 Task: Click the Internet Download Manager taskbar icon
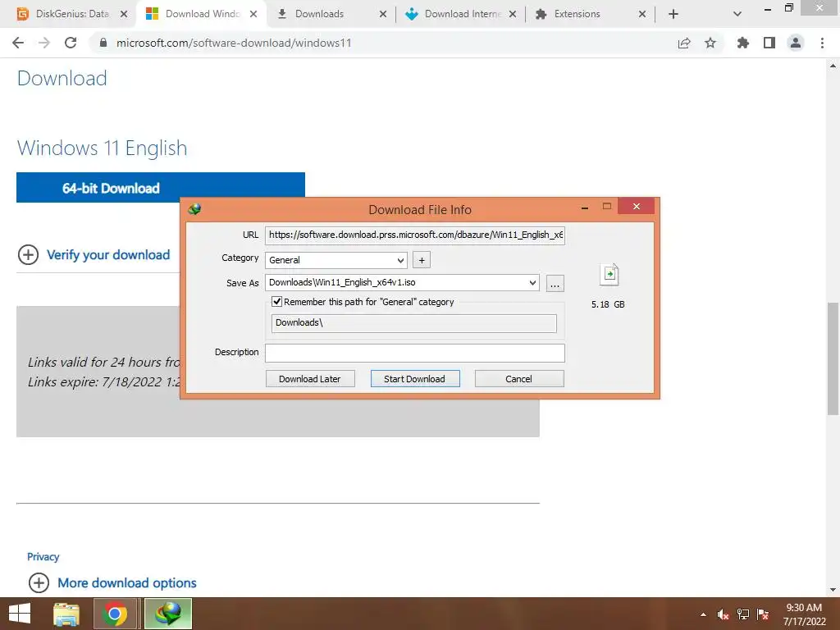(168, 614)
